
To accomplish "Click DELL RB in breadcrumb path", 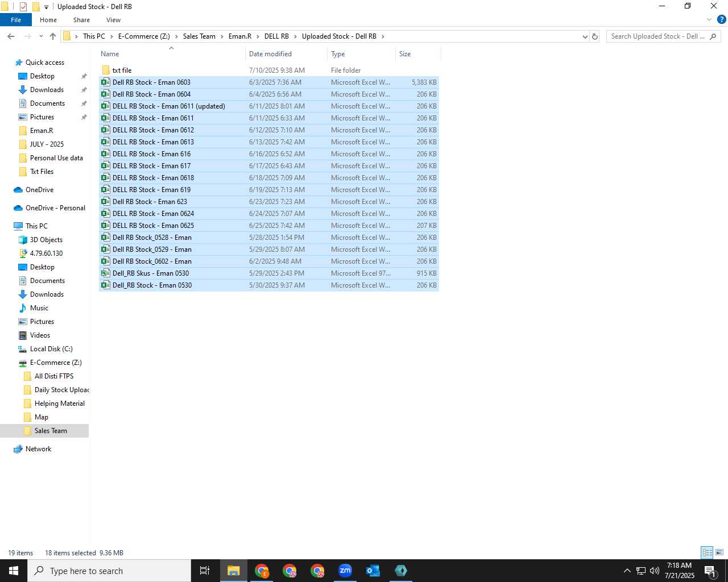I will point(276,36).
